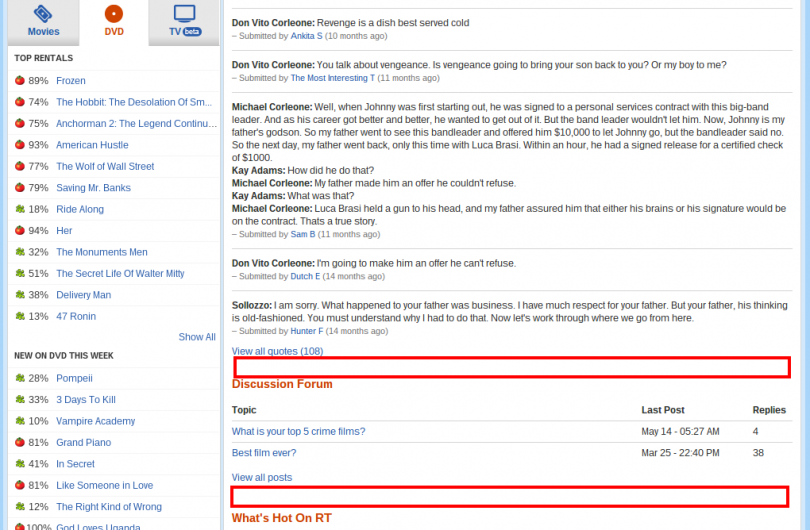The height and width of the screenshot is (530, 810).
Task: Click the splat icon beside 3 Days To Kill
Action: pos(20,399)
